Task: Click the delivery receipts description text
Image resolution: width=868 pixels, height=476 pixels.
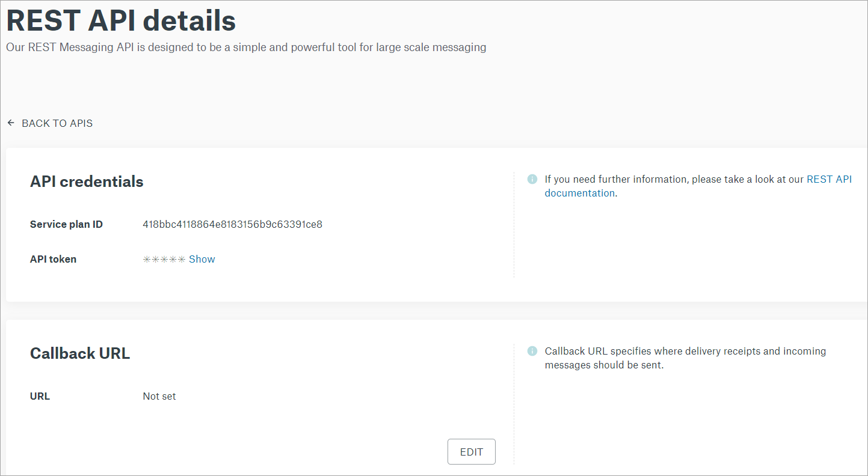Action: [x=686, y=358]
